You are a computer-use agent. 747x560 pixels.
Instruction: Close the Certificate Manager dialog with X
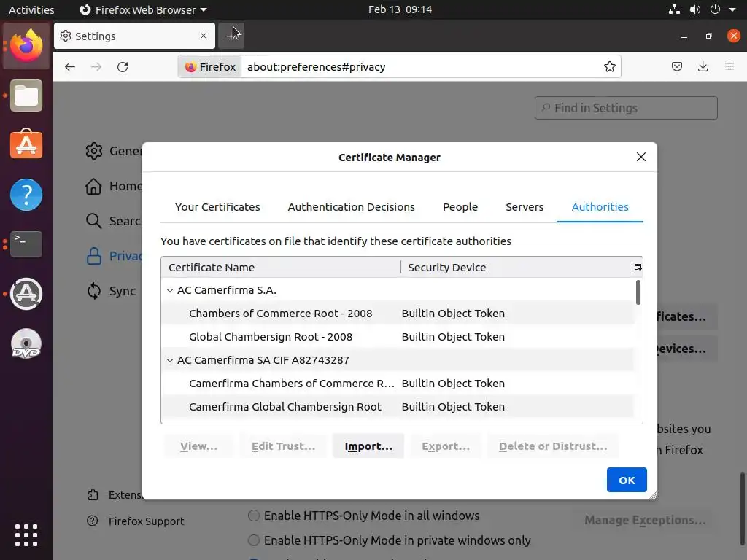tap(640, 157)
